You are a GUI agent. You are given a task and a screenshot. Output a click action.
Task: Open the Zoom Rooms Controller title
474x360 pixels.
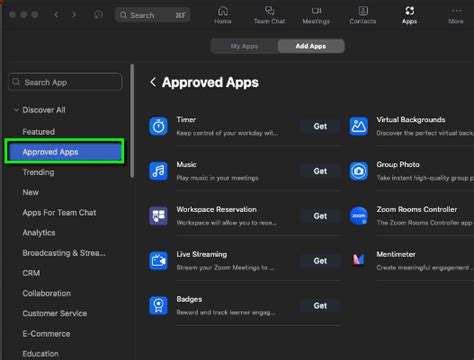(417, 209)
